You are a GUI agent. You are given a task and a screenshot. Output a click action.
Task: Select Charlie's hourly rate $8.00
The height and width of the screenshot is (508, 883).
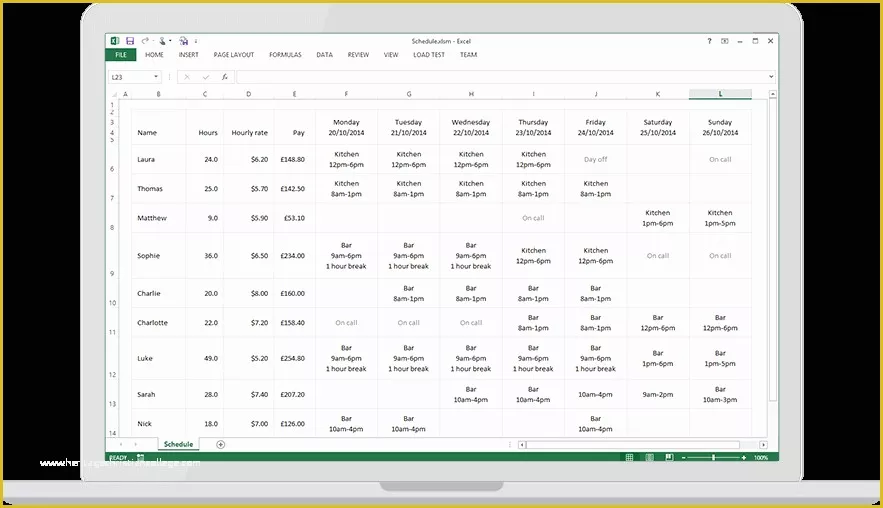[248, 293]
